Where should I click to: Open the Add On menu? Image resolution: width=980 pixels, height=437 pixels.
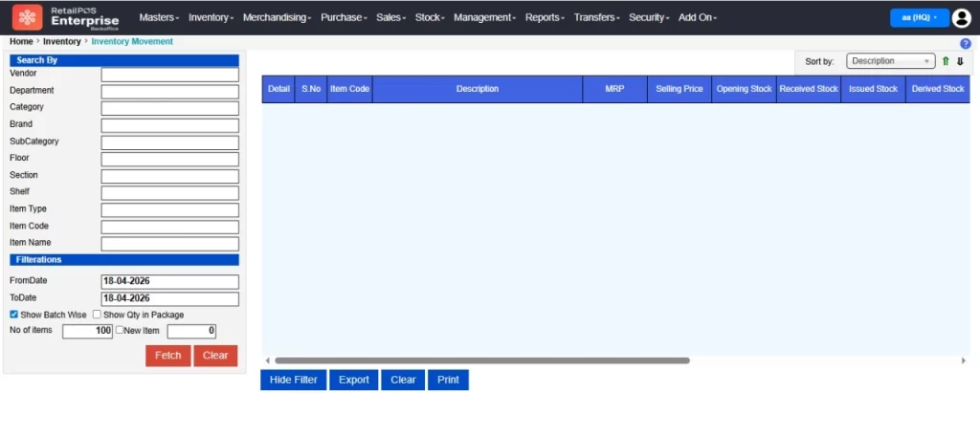point(698,17)
